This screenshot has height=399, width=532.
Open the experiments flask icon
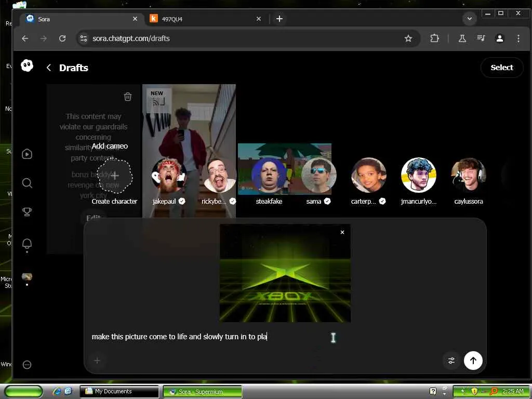coord(462,38)
